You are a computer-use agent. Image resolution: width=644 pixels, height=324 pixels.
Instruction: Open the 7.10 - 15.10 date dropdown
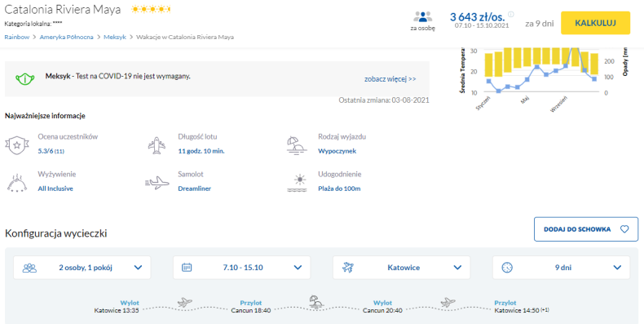pos(242,268)
